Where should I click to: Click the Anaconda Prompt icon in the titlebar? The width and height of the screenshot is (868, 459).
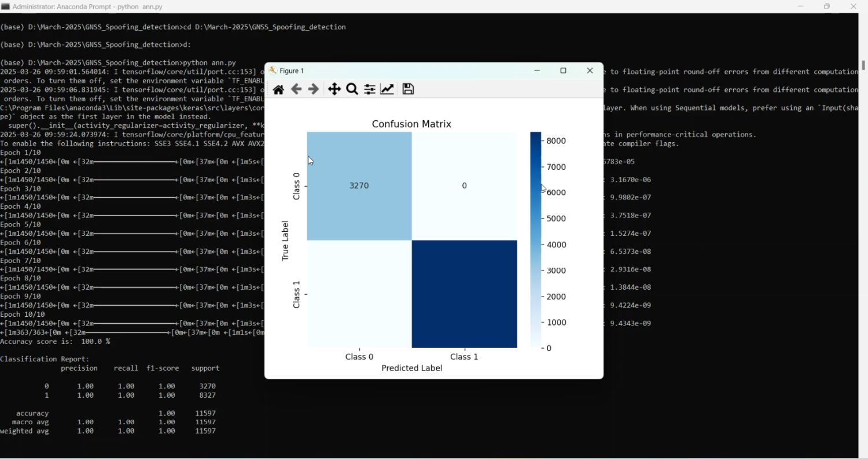pyautogui.click(x=6, y=6)
